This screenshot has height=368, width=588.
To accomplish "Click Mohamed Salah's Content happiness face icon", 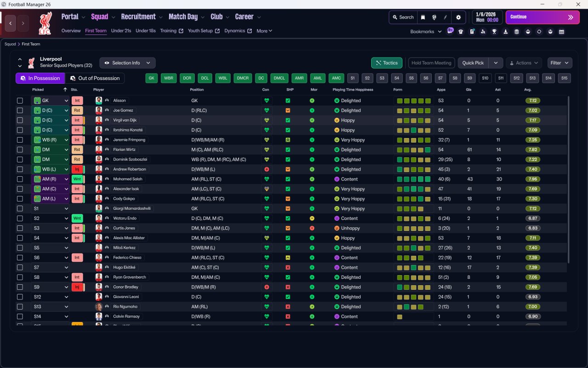I will 336,179.
